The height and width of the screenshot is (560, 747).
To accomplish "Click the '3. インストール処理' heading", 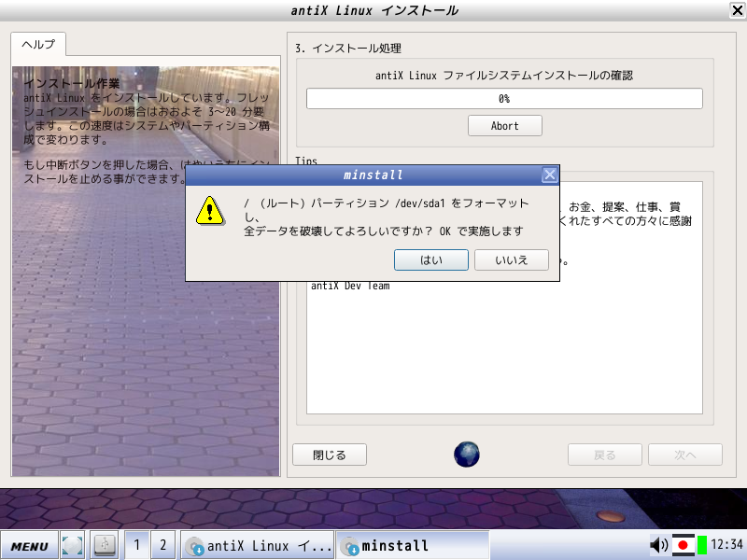I will (347, 49).
